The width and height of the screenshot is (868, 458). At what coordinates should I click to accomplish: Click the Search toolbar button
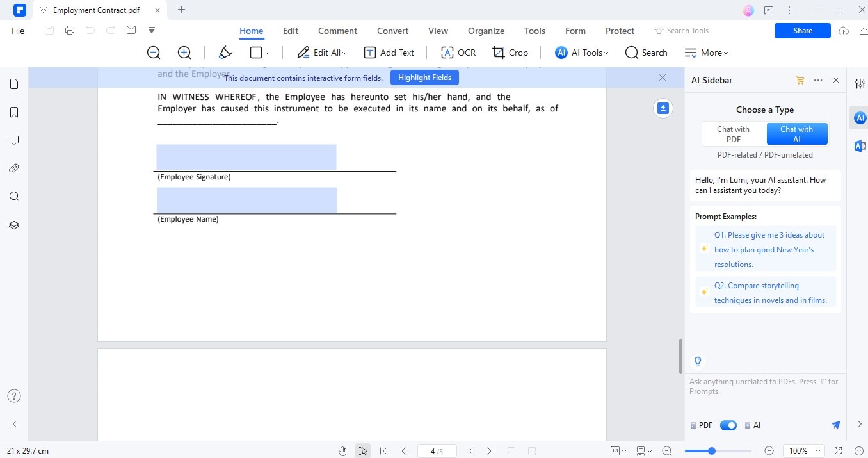pos(647,53)
